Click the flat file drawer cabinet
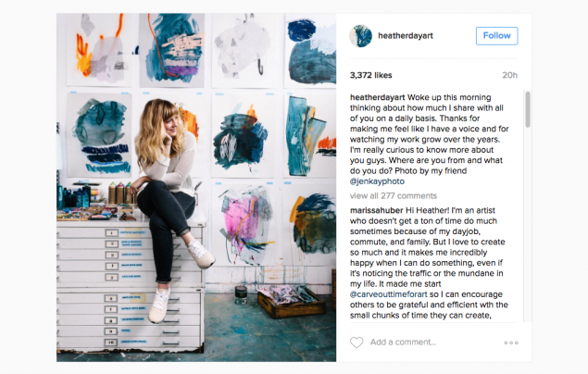 tap(131, 287)
